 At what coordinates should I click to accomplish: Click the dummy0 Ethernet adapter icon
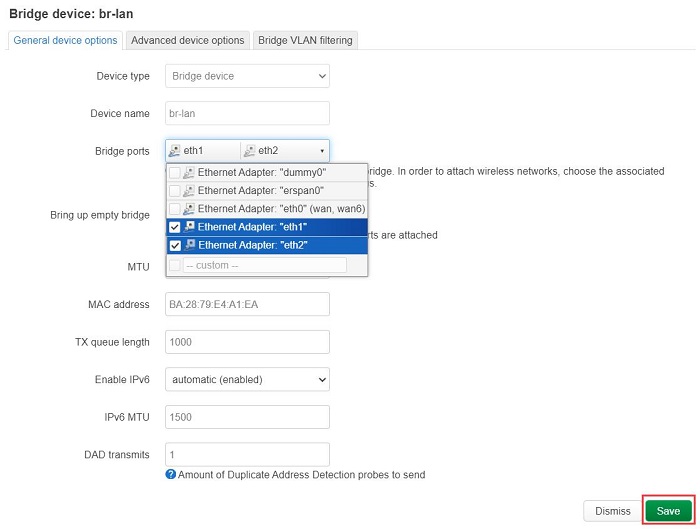point(189,173)
